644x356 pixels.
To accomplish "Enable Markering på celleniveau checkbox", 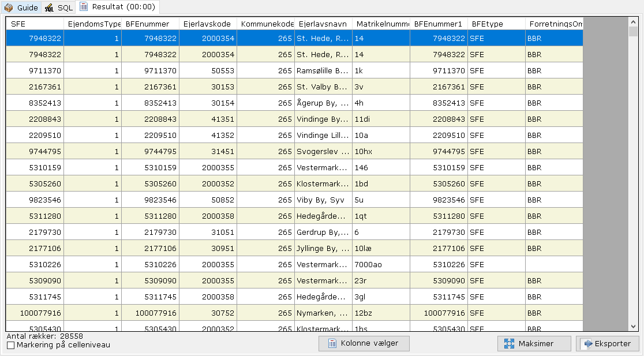I will point(10,345).
